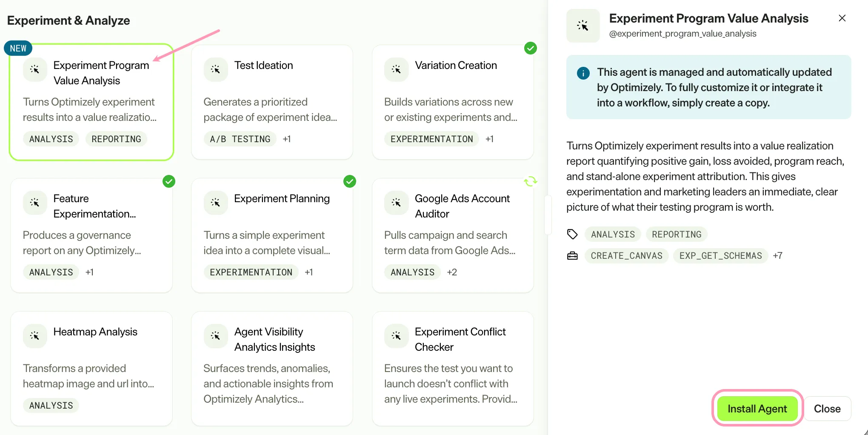The image size is (868, 435).
Task: Open the Heatmap Analysis agent card title
Action: 95,332
